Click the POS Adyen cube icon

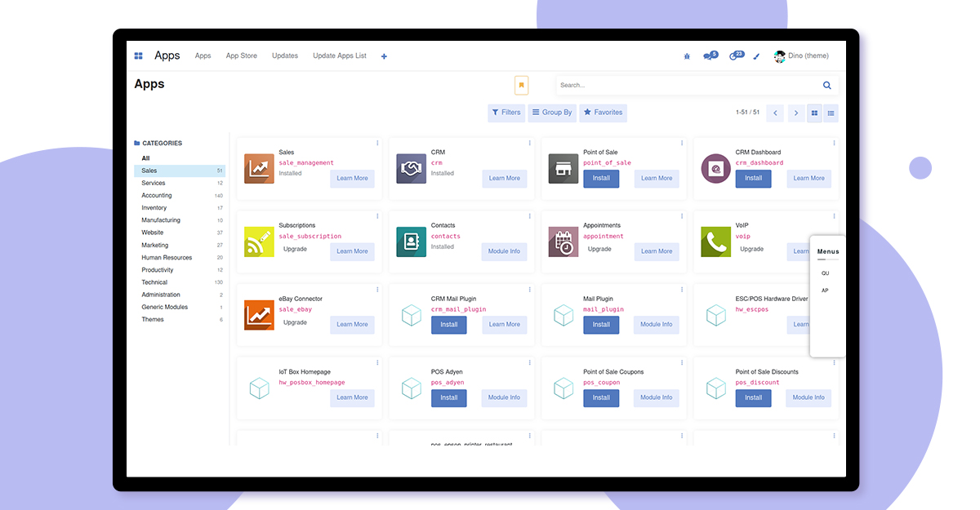coord(412,388)
